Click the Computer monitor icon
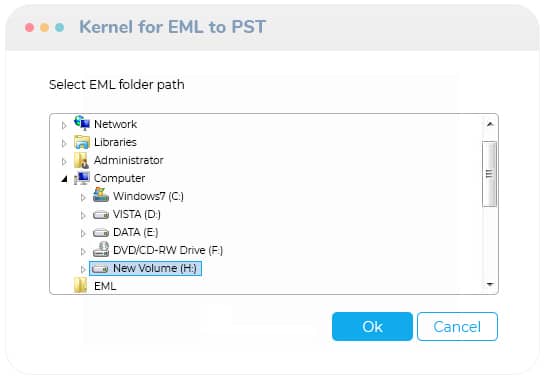This screenshot has height=380, width=545. pos(82,178)
